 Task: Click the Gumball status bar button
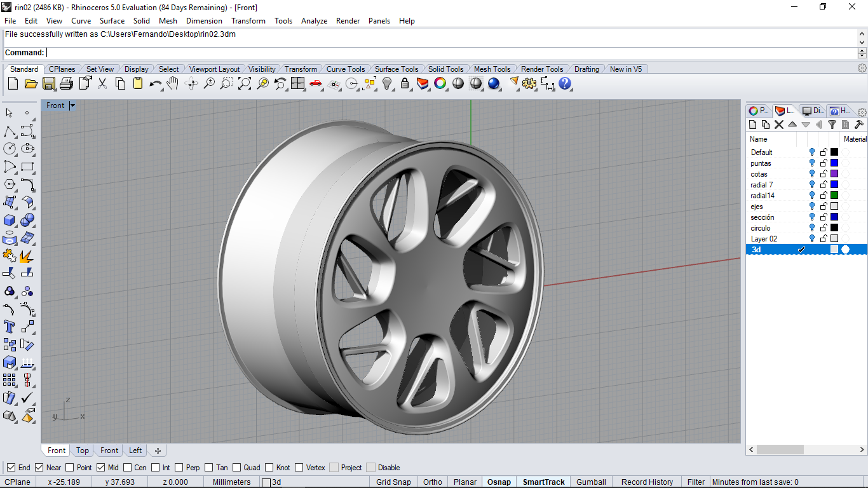click(x=591, y=482)
